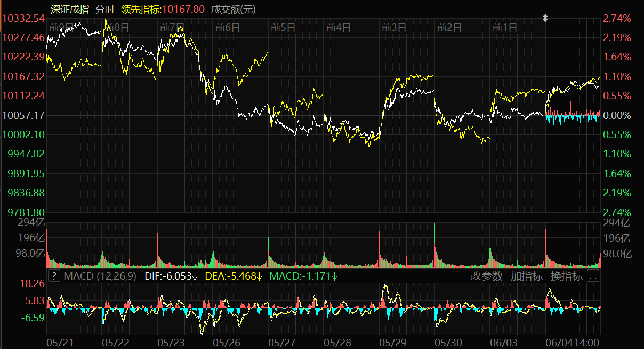The width and height of the screenshot is (644, 349).
Task: Click 换指标 to switch indicator
Action: (x=567, y=276)
